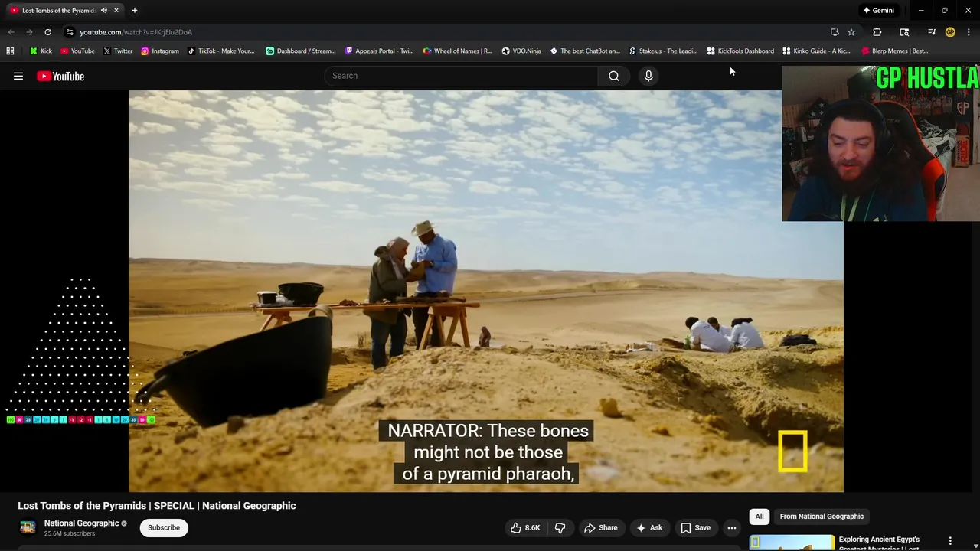This screenshot has height=551, width=980.
Task: Open National Geographic channel name link
Action: pyautogui.click(x=81, y=523)
